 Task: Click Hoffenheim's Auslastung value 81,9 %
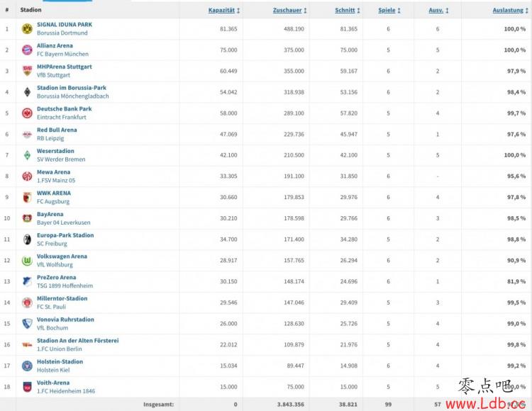[516, 281]
